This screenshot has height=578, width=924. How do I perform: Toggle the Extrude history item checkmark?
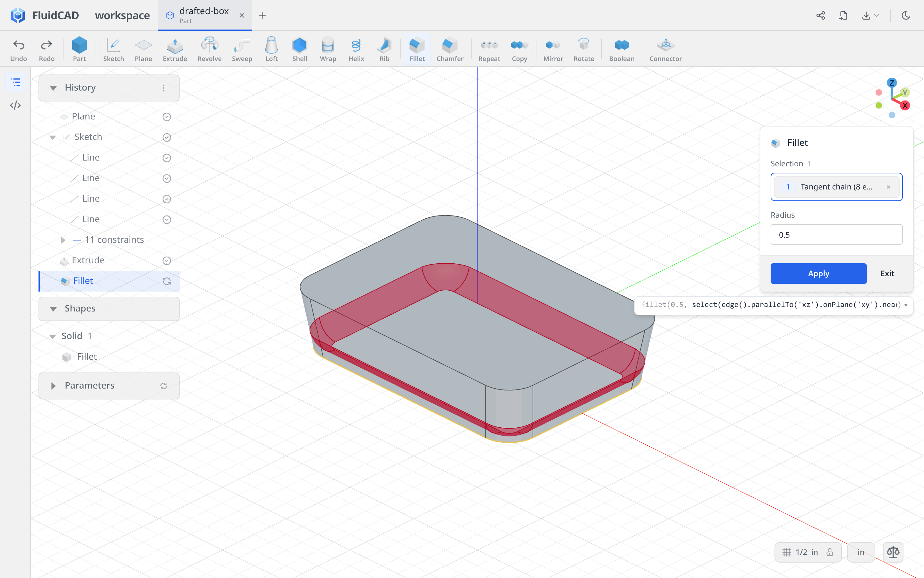167,261
